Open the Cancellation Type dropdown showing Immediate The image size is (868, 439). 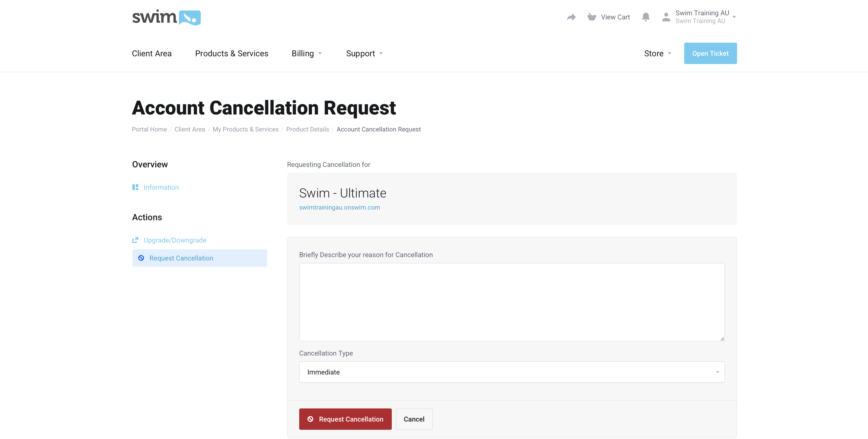tap(512, 372)
